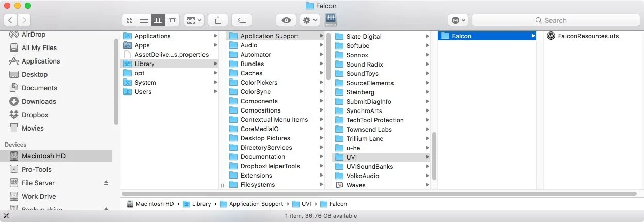The image size is (644, 222).
Task: Open the Slate Digital folder
Action: [364, 36]
